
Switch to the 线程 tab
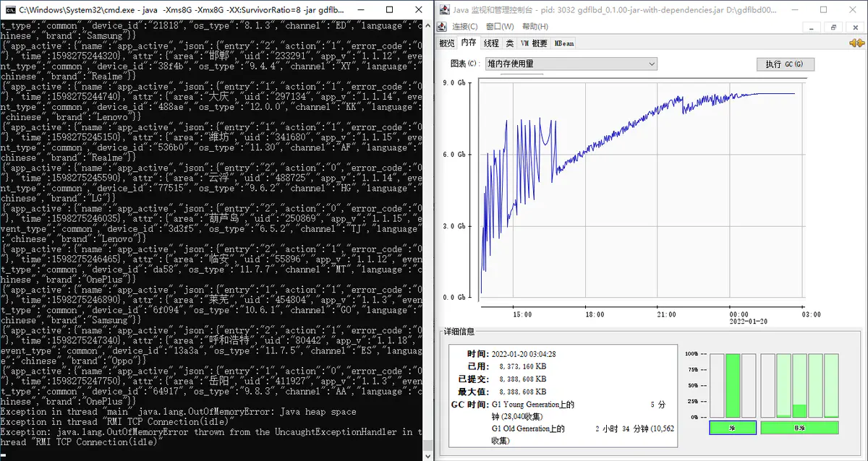coord(491,43)
